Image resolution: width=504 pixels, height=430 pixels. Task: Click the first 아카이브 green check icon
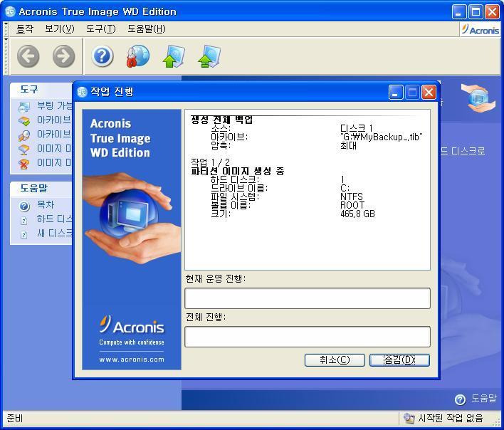[x=24, y=121]
